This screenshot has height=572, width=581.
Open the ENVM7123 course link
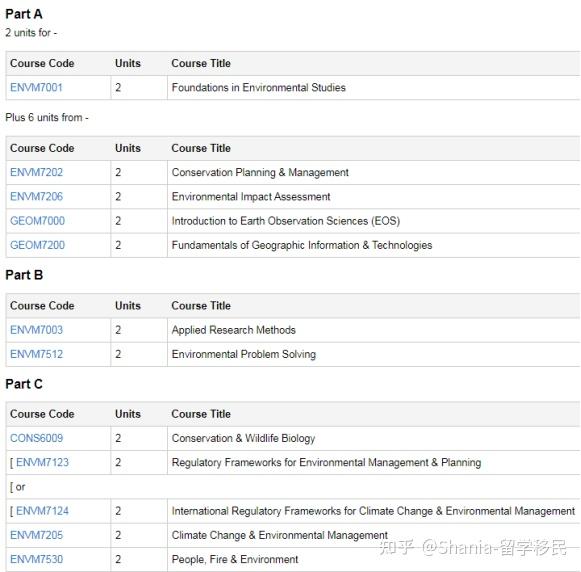tap(42, 463)
